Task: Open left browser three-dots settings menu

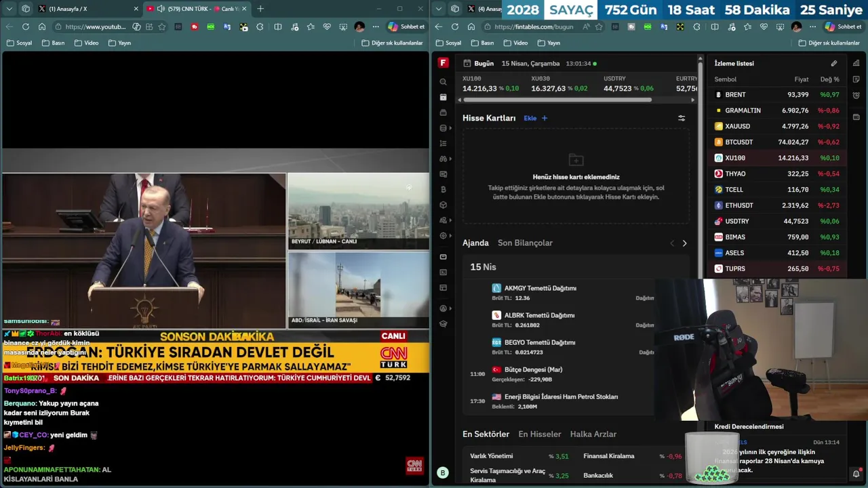Action: [376, 26]
